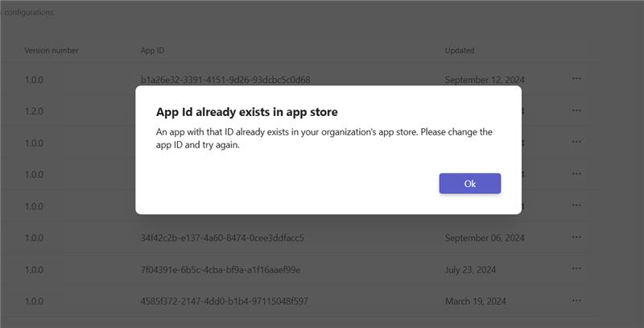Open more options for the March 19, 2024 app
644x328 pixels.
tap(576, 301)
